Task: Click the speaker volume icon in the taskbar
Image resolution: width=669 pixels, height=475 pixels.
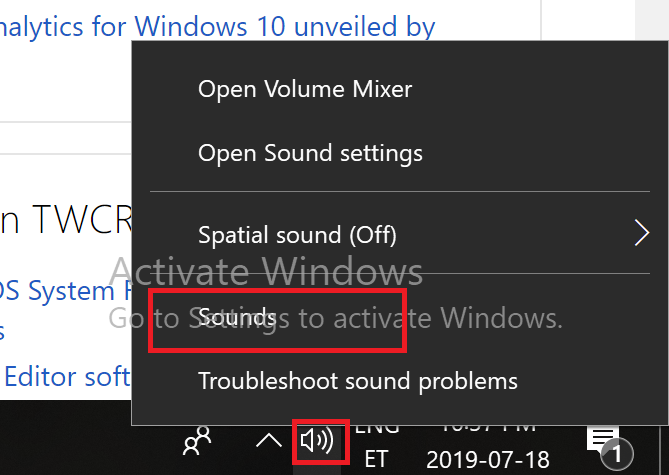Action: point(318,440)
